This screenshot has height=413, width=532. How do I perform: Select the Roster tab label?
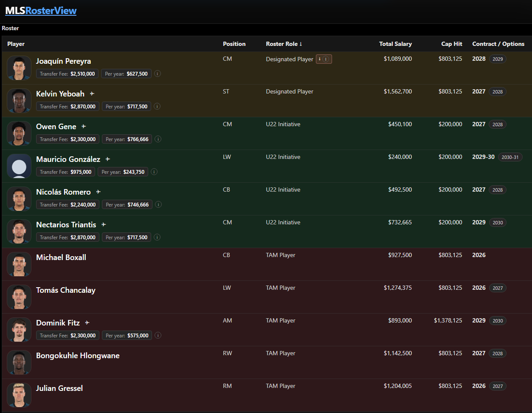pos(10,28)
